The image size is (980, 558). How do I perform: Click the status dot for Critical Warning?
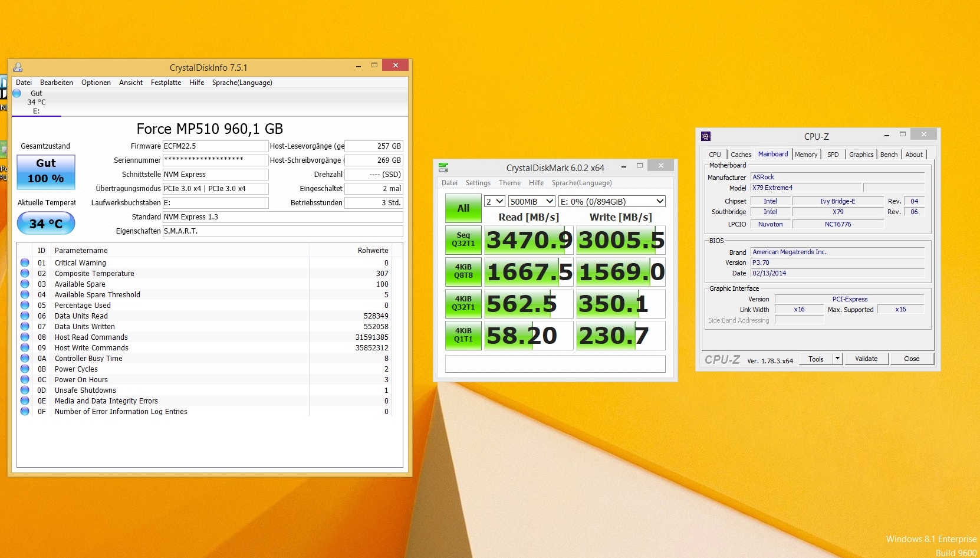coord(25,262)
